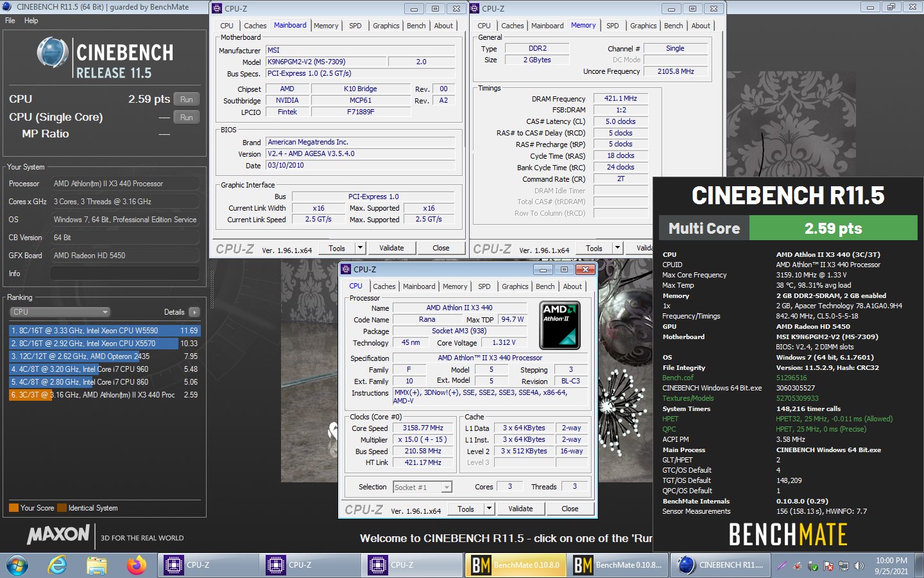
Task: Select the Core i7 CPU 860 ranking row
Action: coord(105,382)
